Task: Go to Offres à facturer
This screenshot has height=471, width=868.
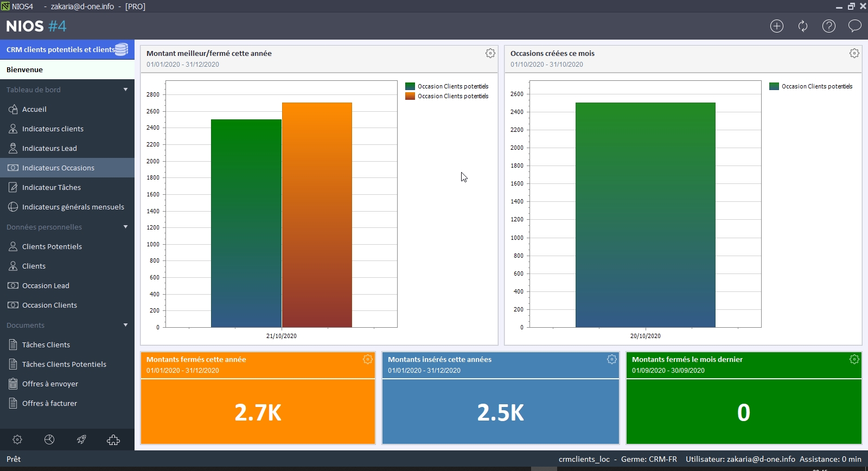Action: point(49,403)
